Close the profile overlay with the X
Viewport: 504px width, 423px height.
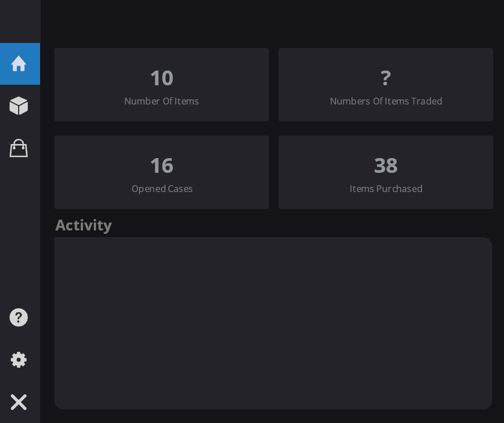pyautogui.click(x=19, y=402)
